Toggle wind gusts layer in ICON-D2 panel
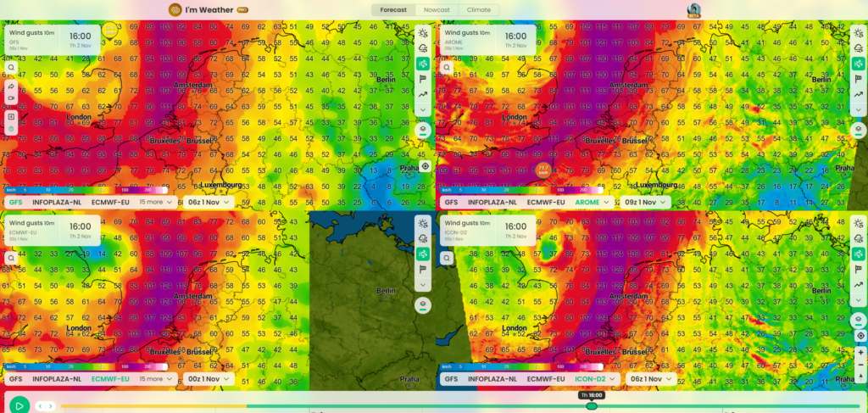This screenshot has height=413, width=868. (x=859, y=254)
